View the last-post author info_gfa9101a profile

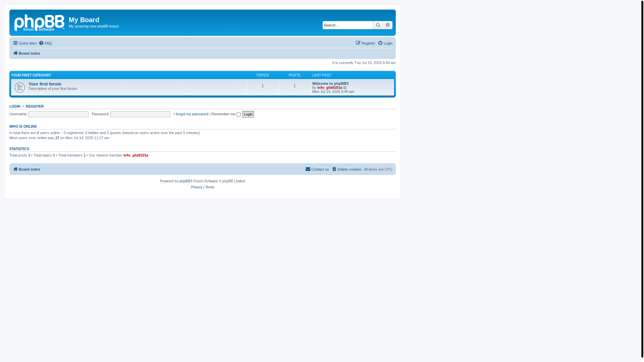(x=330, y=87)
